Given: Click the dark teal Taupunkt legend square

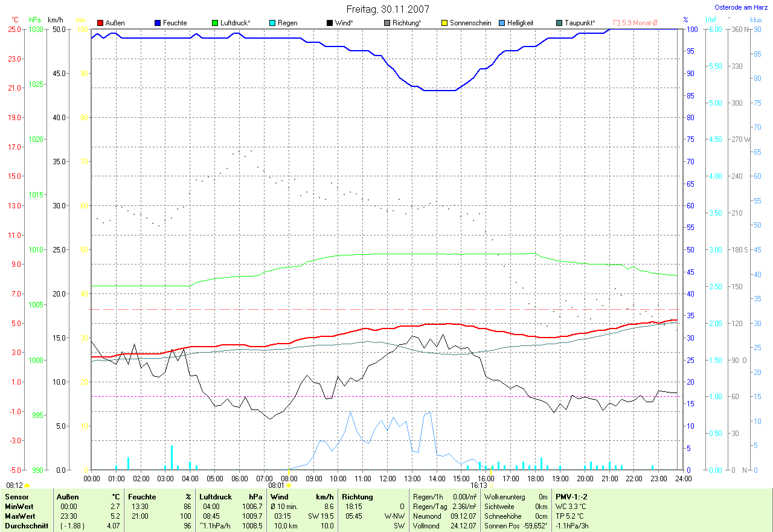Looking at the screenshot, I should click(x=559, y=23).
